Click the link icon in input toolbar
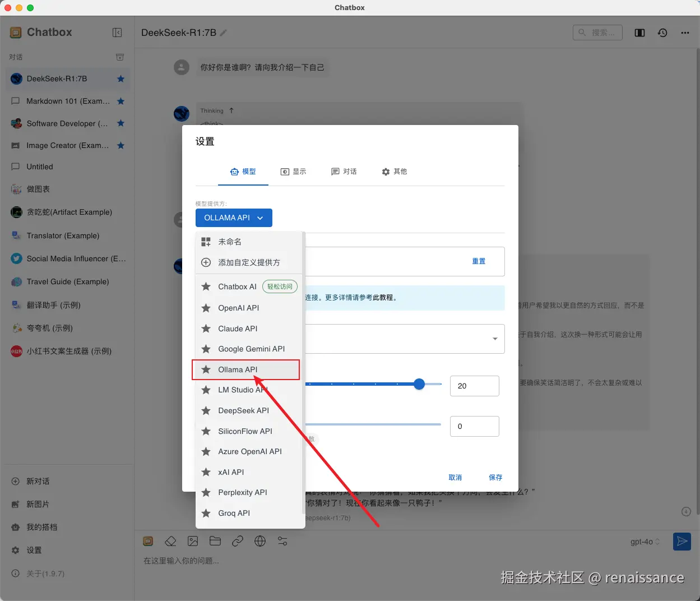700x601 pixels. (x=238, y=541)
